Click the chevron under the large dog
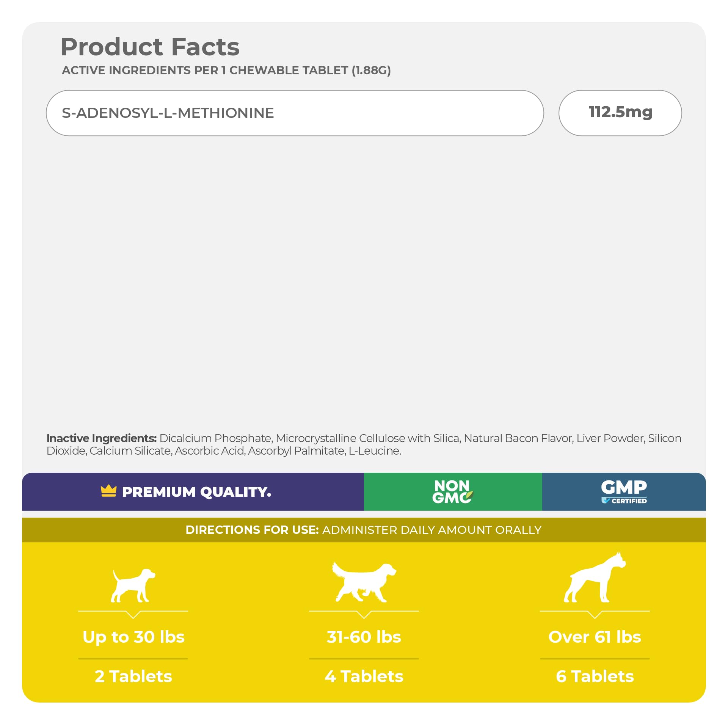728x728 pixels. pos(595,614)
